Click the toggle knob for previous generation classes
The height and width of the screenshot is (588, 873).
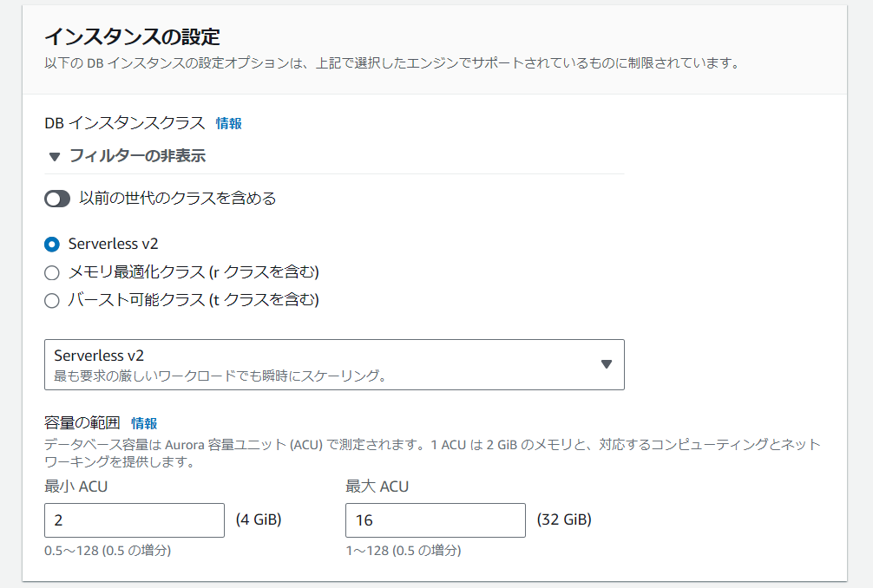click(x=52, y=199)
